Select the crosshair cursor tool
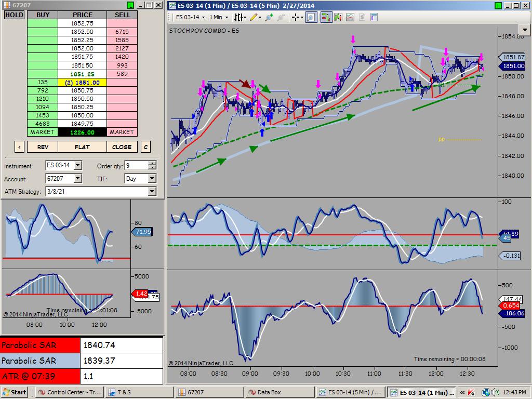532x399 pixels. click(295, 17)
